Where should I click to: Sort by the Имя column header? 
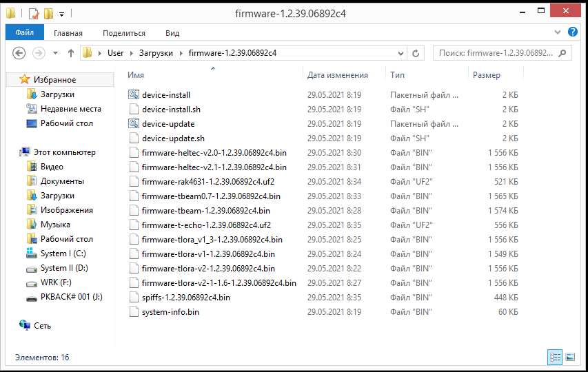(x=135, y=75)
